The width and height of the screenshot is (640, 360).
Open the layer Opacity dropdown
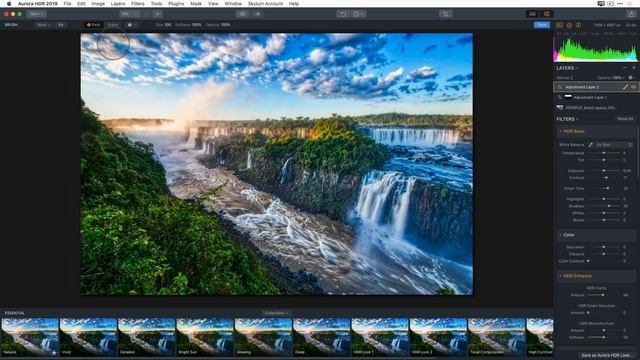pos(611,78)
